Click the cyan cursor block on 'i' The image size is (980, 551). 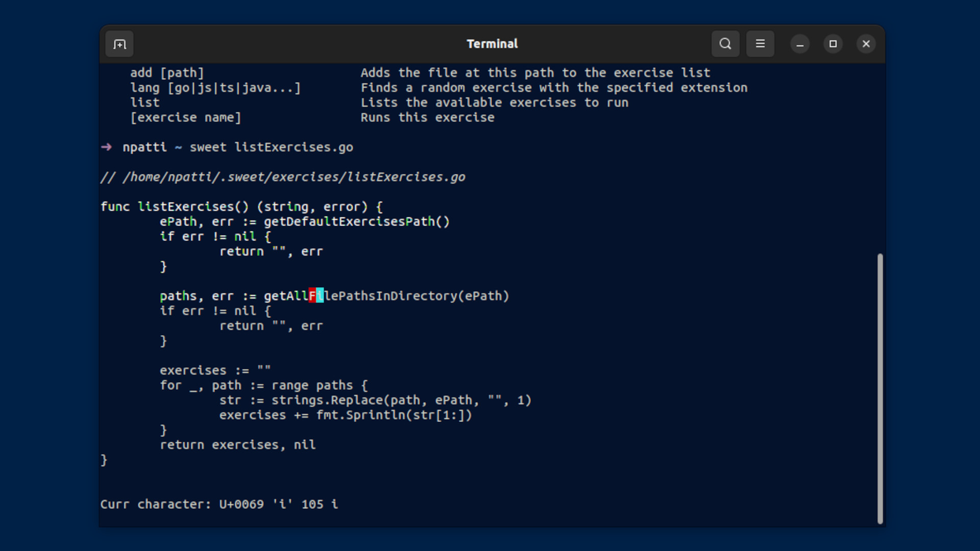click(x=320, y=296)
